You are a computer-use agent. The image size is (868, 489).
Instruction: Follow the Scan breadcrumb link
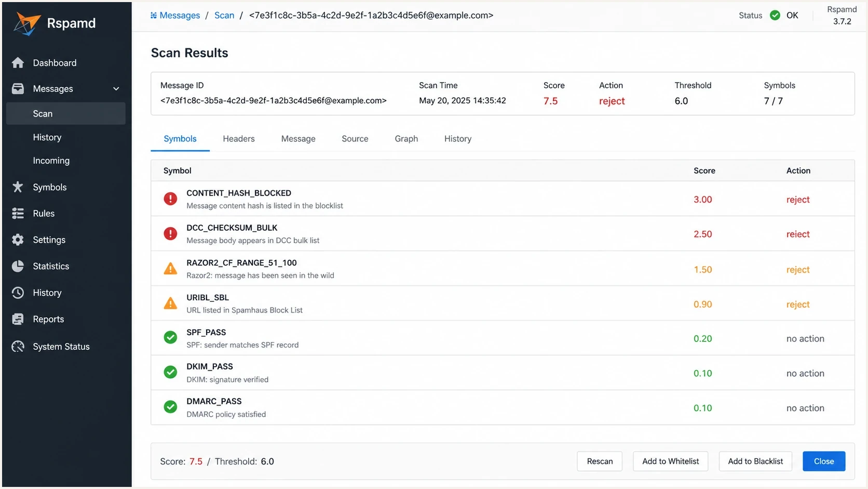224,16
